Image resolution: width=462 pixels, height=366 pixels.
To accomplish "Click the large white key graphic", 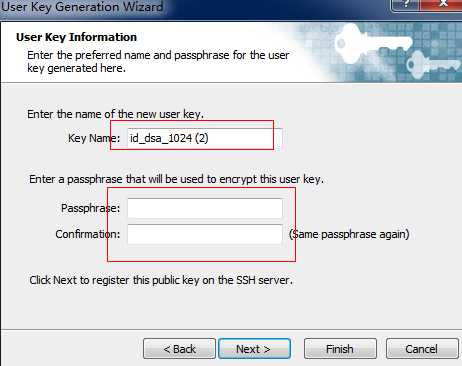I will [x=373, y=43].
